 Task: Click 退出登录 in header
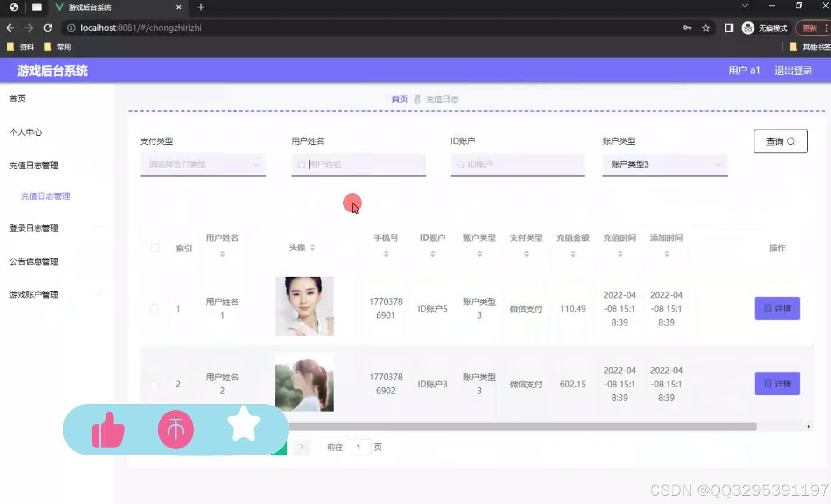pos(794,70)
